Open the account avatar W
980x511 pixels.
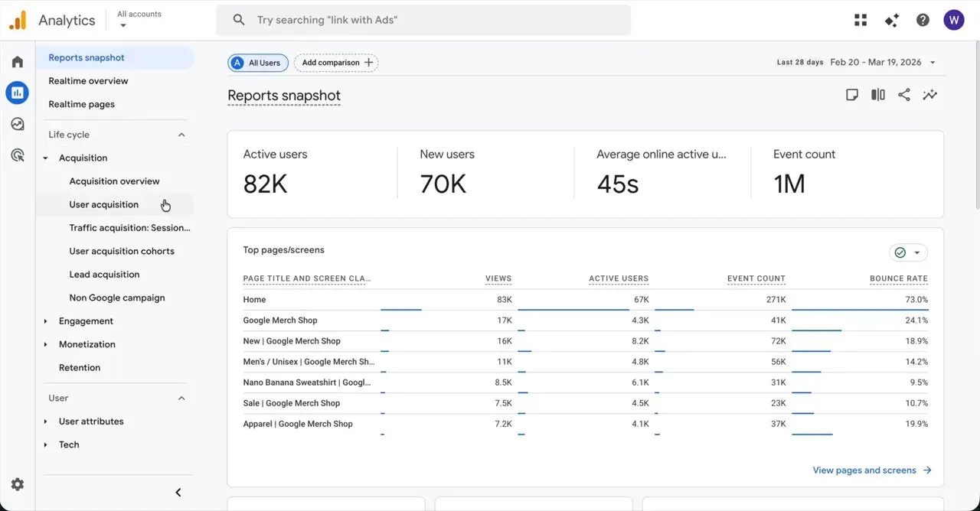coord(954,20)
